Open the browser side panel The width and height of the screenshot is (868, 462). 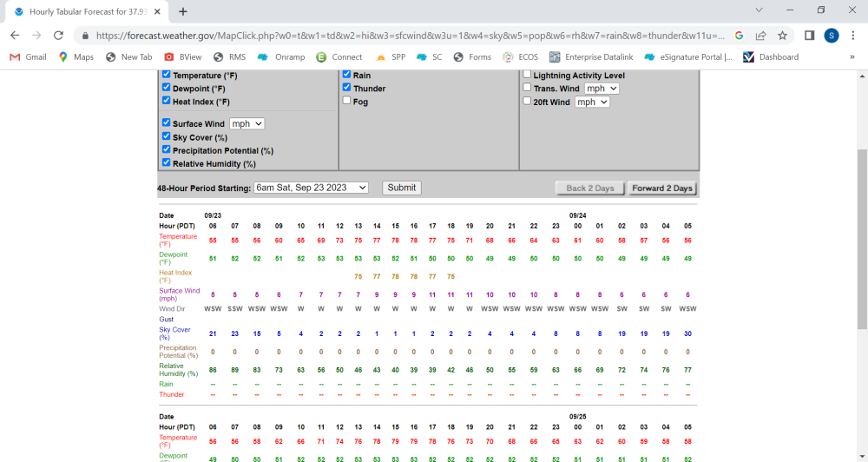pyautogui.click(x=809, y=36)
